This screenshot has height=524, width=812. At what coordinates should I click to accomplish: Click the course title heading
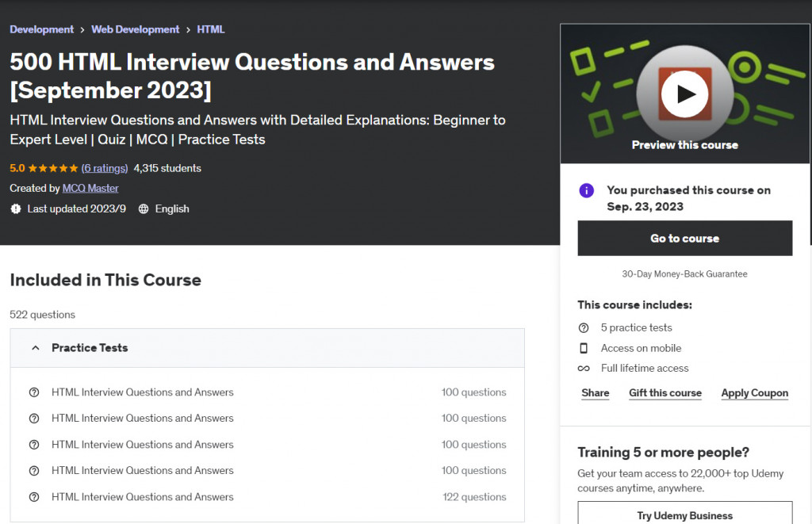click(252, 76)
